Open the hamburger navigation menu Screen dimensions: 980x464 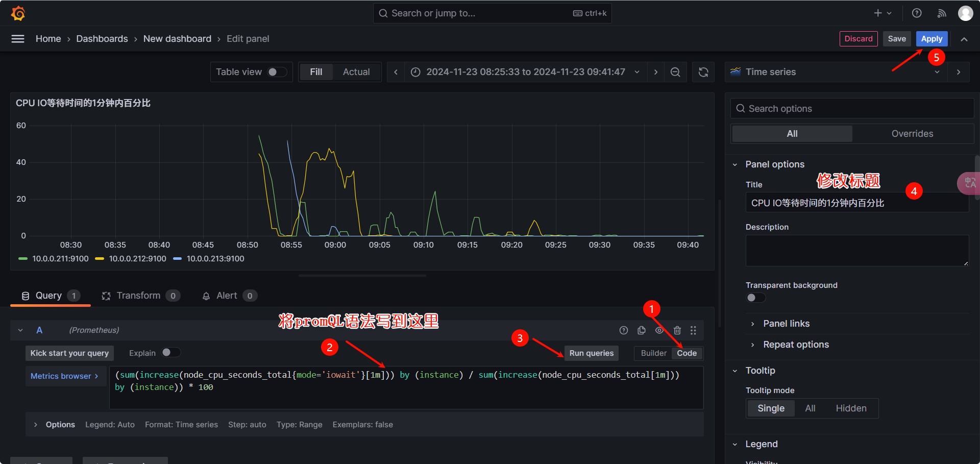pyautogui.click(x=18, y=39)
